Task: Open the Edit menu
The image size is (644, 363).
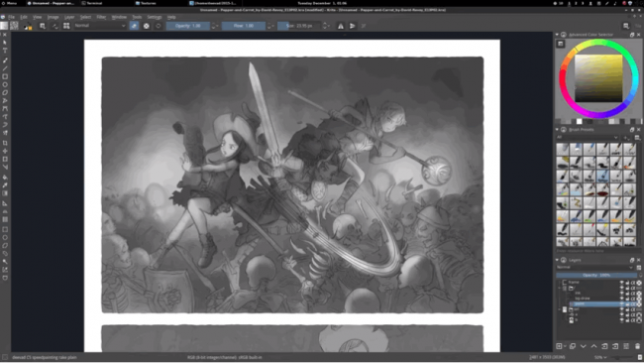Action: pos(24,17)
